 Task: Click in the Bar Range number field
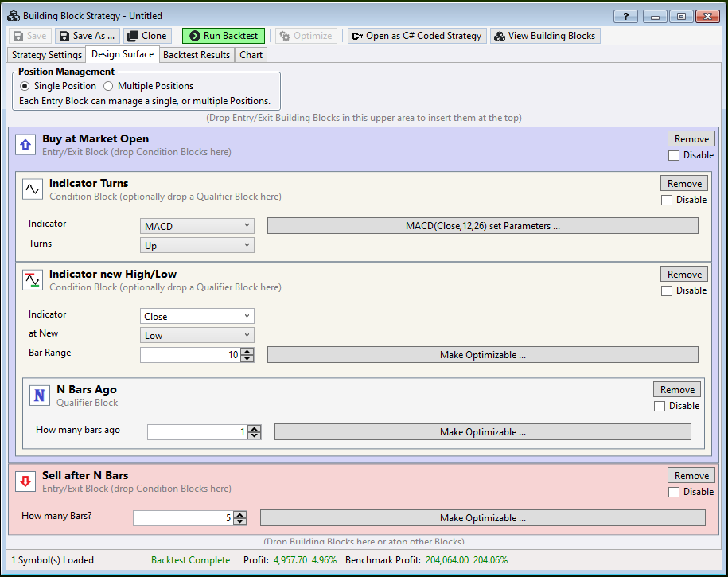[189, 355]
